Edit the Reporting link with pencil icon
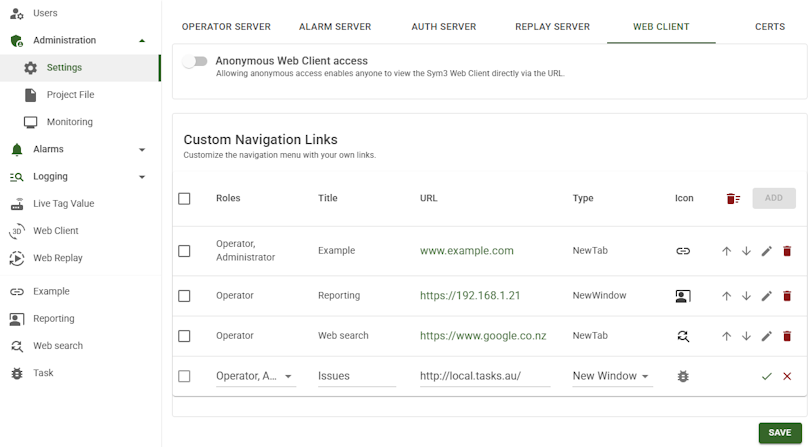This screenshot has width=809, height=447. click(x=766, y=296)
